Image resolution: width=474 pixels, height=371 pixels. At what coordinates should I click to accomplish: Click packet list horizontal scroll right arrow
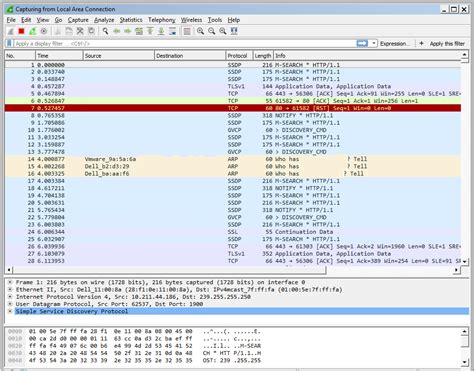tap(456, 270)
